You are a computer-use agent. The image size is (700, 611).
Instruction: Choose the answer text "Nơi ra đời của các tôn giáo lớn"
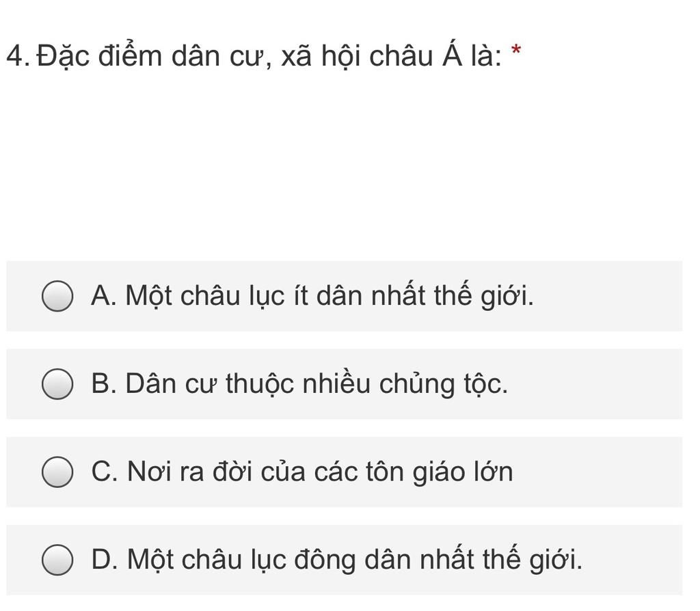320,471
